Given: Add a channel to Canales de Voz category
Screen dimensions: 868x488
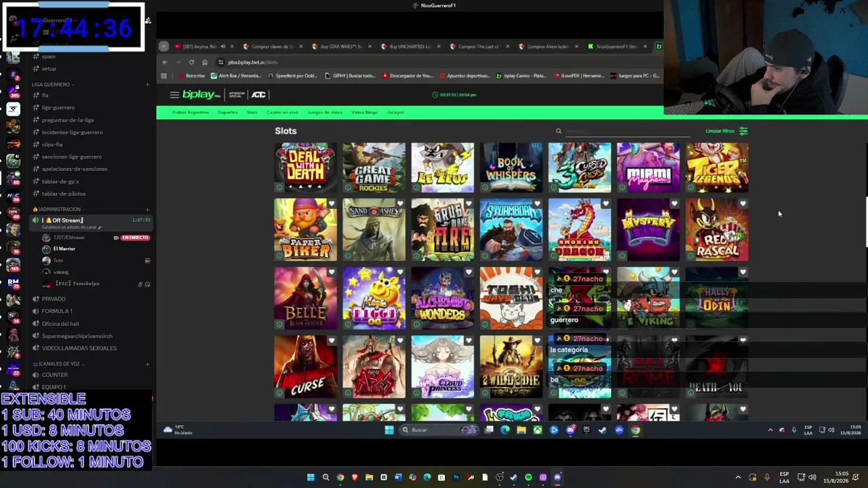Looking at the screenshot, I should tap(147, 364).
